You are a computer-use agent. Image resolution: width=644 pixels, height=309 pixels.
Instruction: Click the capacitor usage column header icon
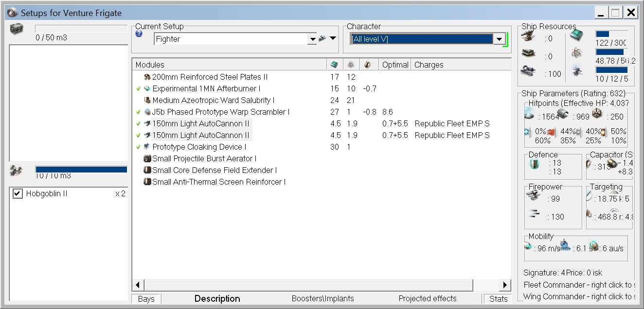tap(368, 65)
